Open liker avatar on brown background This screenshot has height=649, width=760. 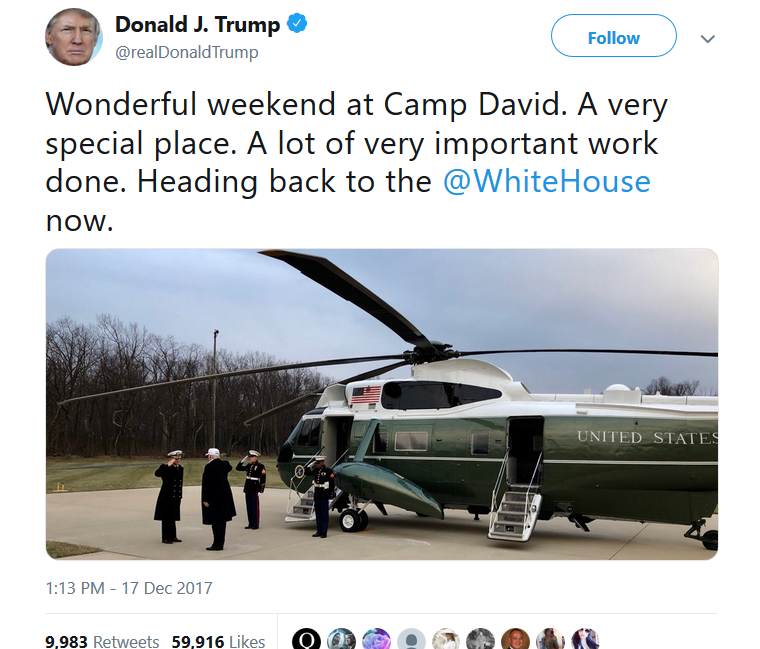click(x=516, y=639)
